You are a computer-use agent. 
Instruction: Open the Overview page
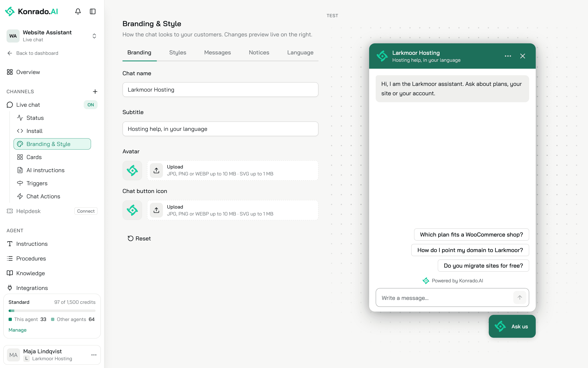coord(23,72)
